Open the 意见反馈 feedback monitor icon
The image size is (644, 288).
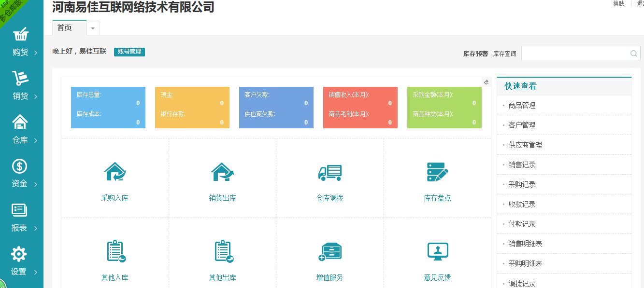pyautogui.click(x=437, y=251)
